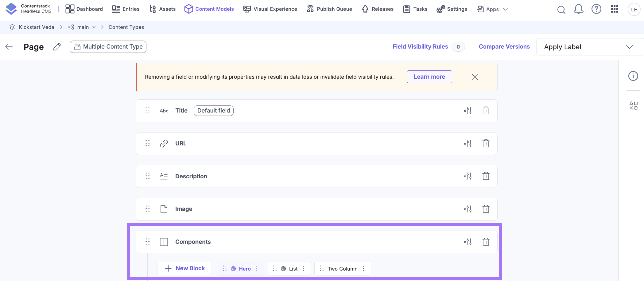Open Two Column block options menu

[x=364, y=269]
